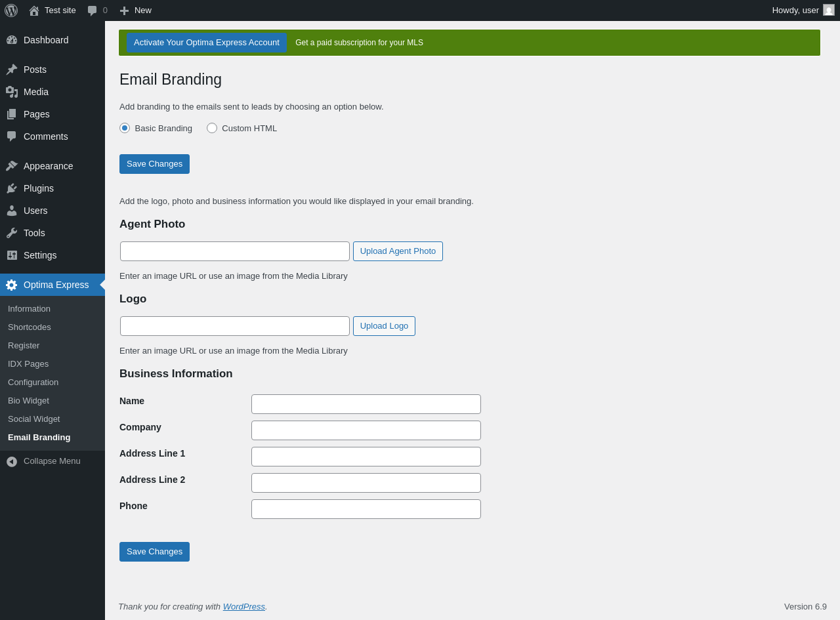Click the Collapse Menu arrow icon

(12, 461)
